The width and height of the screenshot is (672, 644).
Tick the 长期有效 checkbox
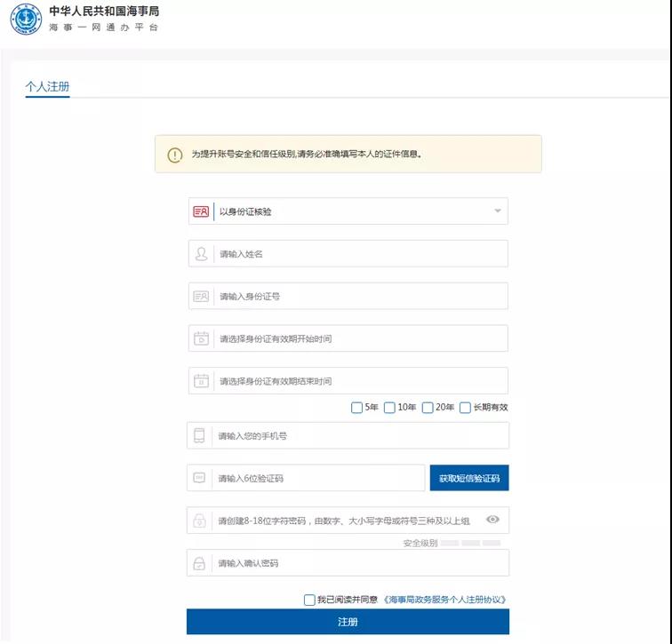coord(465,407)
